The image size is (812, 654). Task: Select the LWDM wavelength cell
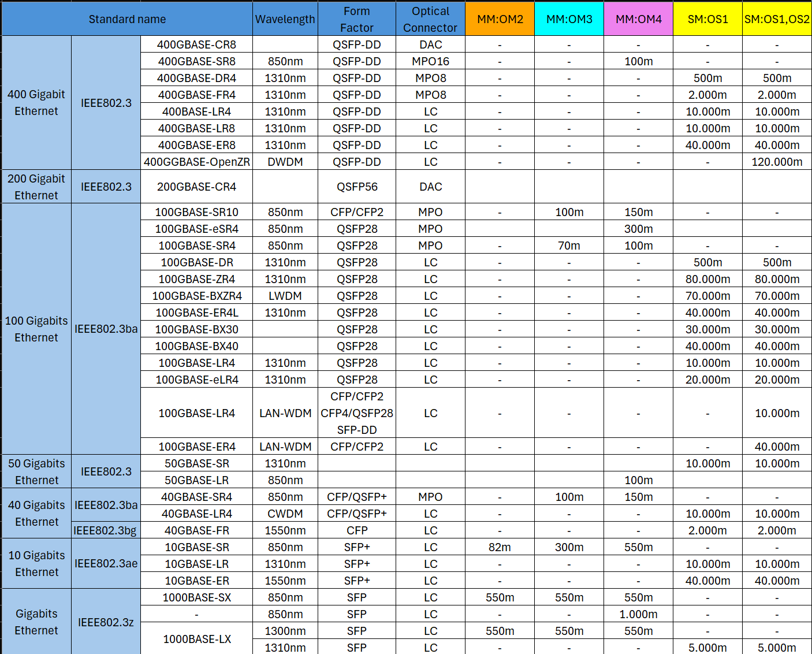coord(285,296)
